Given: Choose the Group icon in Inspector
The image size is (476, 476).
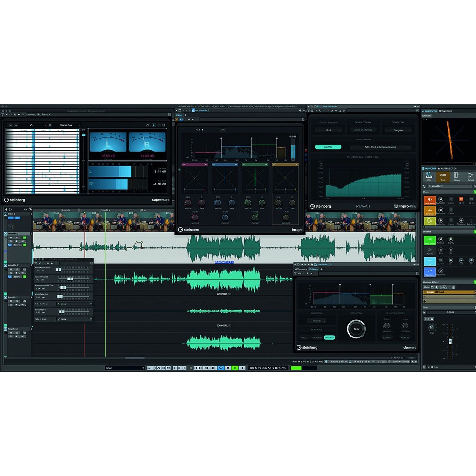Looking at the screenshot, I should [456, 176].
